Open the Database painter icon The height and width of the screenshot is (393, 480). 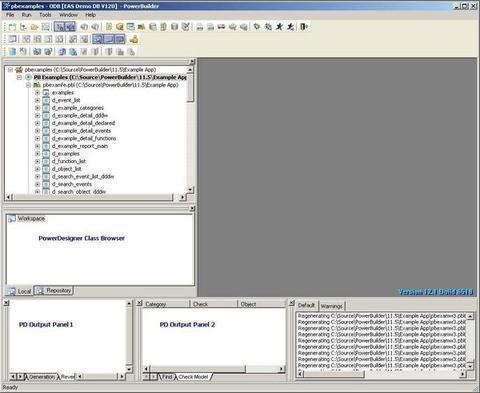pos(174,27)
